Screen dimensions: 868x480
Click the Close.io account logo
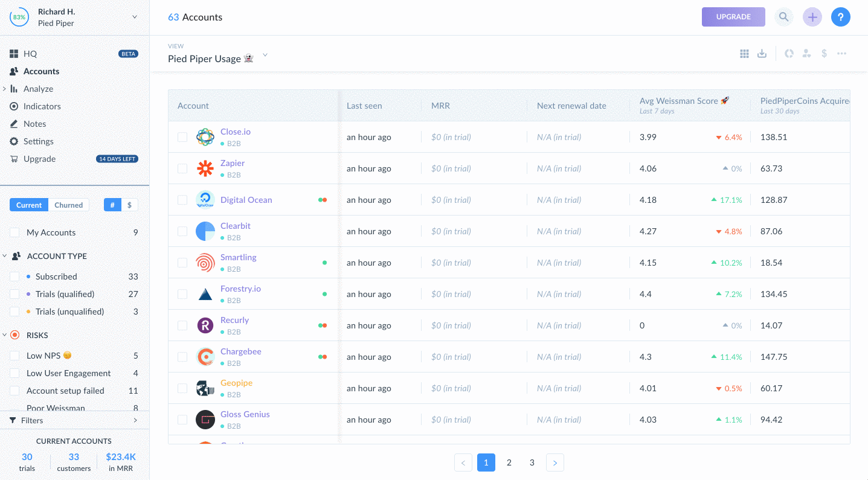(205, 137)
